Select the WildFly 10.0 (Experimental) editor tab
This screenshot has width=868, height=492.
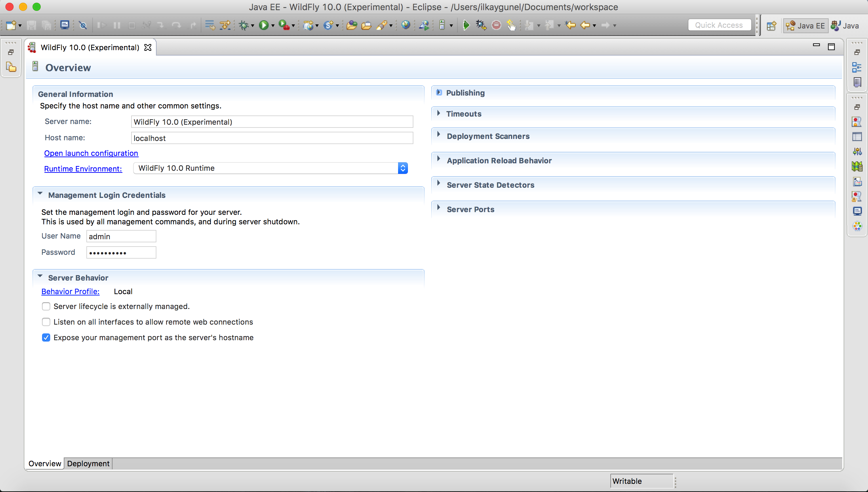(90, 47)
